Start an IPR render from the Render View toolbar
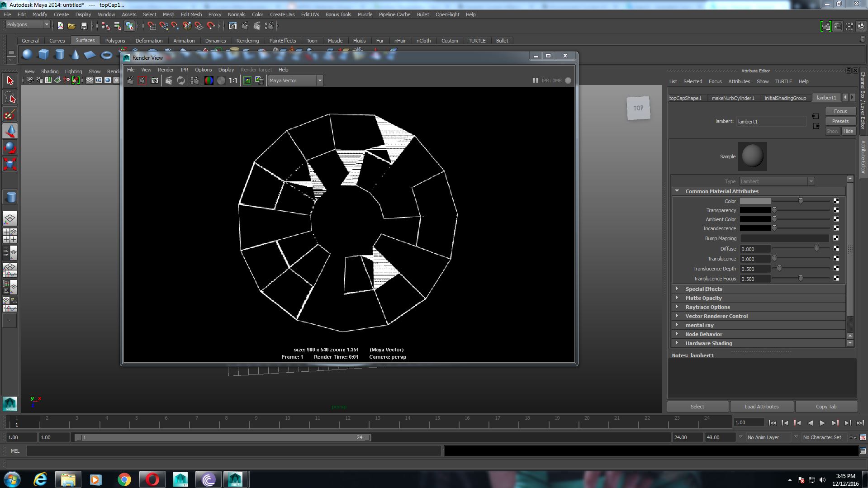The image size is (868, 488). tap(168, 80)
